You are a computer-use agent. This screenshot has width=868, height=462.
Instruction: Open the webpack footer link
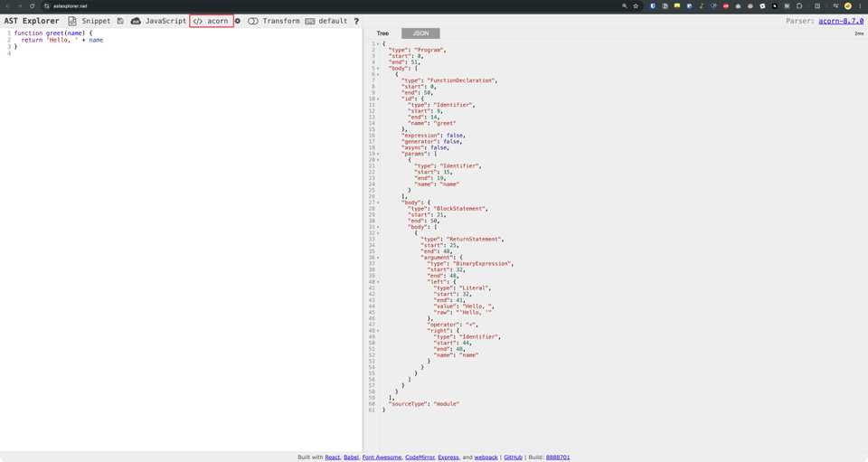coord(486,457)
